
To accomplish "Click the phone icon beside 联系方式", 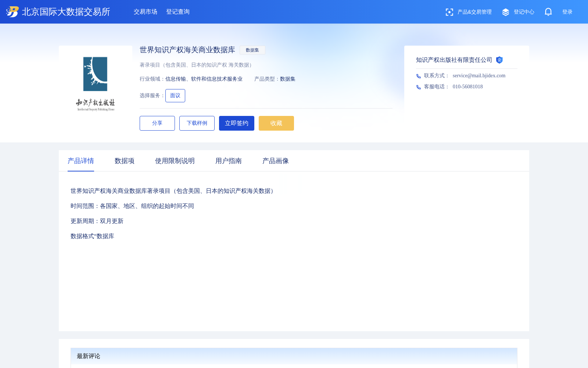I will click(x=419, y=76).
